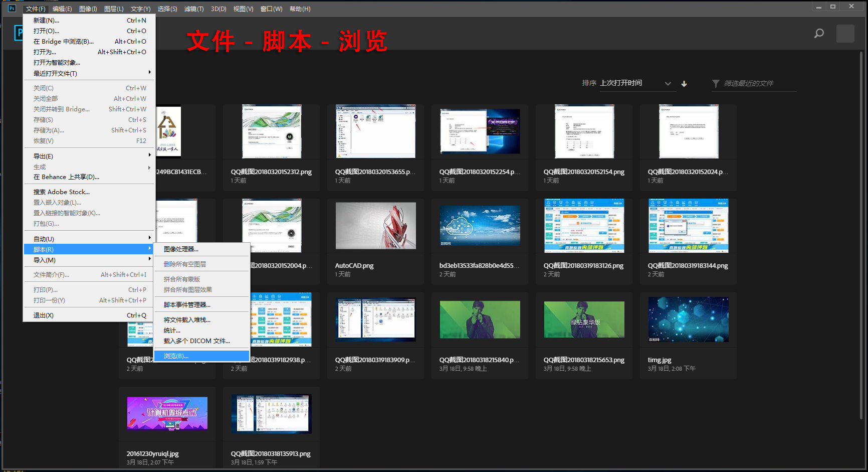Open the 窗口 menu
Screen dimensions: 868x472
271,9
